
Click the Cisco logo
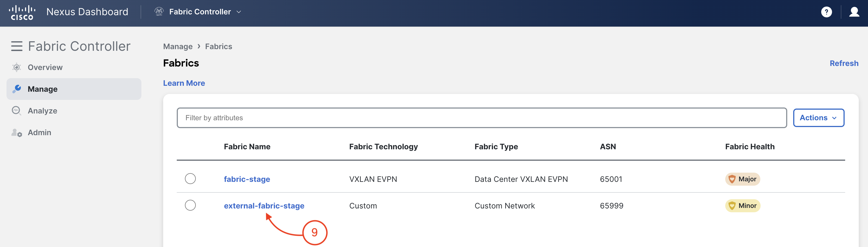pos(22,12)
